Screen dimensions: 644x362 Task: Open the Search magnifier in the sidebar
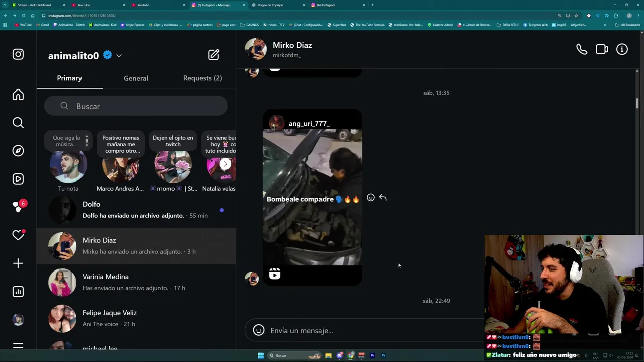click(18, 123)
